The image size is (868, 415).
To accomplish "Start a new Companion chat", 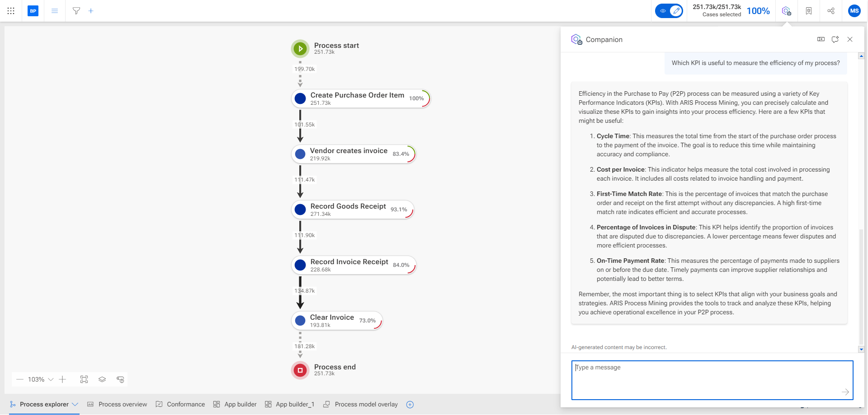I will click(x=835, y=39).
